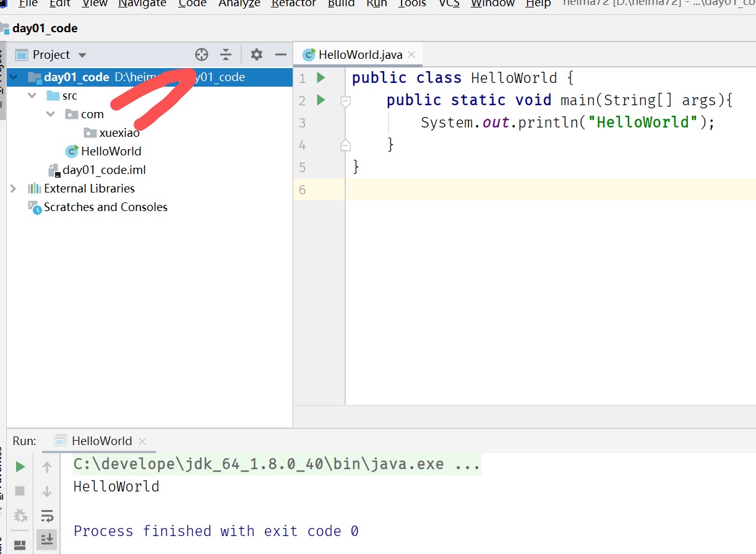Click the locate-in-project crosshair icon
Viewport: 756px width, 554px height.
(202, 54)
